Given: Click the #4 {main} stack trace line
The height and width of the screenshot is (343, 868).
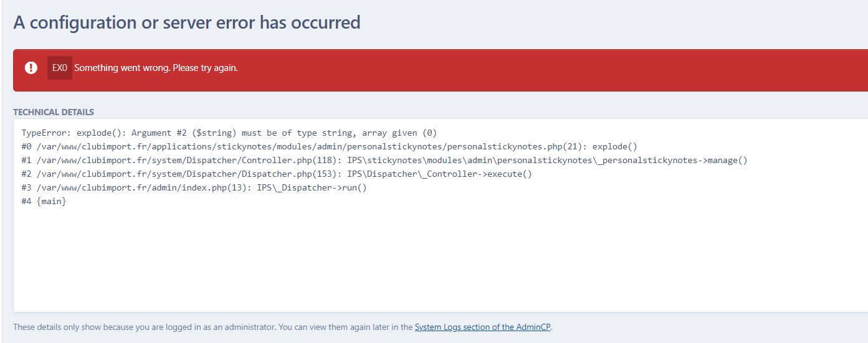Looking at the screenshot, I should pyautogui.click(x=44, y=202).
